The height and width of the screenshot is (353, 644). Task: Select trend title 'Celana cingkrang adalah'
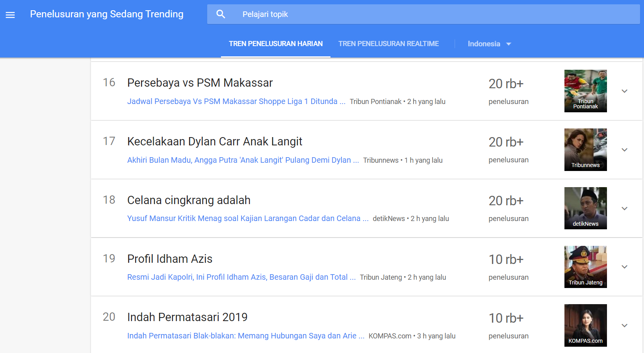[x=189, y=200]
